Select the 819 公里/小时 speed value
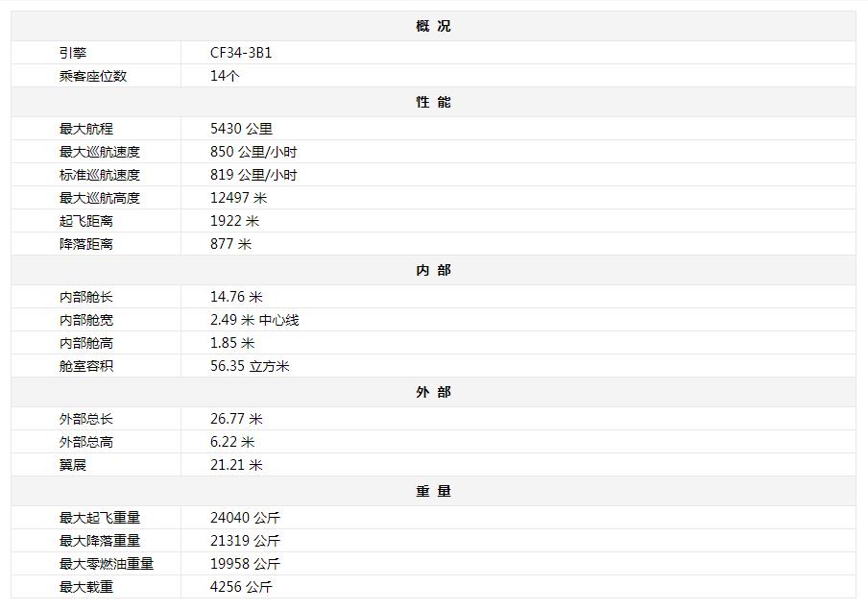Image resolution: width=868 pixels, height=611 pixels. [x=253, y=175]
